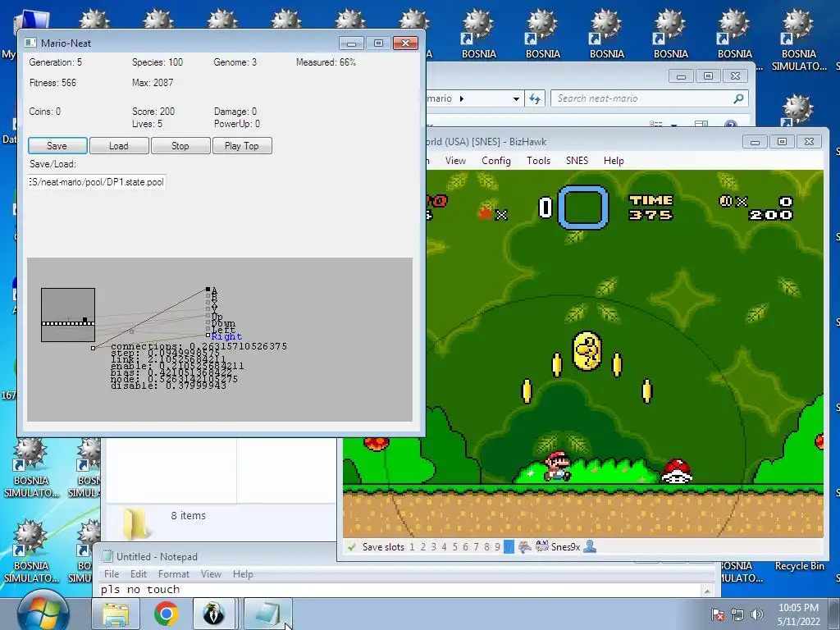Image resolution: width=840 pixels, height=630 pixels.
Task: Select the Recycle Bin desktop icon
Action: pyautogui.click(x=799, y=566)
